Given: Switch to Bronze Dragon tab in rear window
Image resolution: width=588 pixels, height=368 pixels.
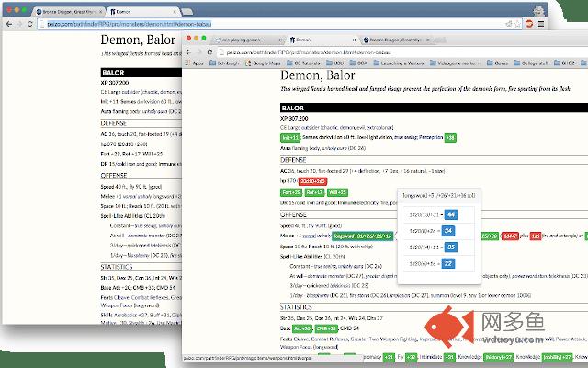Looking at the screenshot, I should coord(69,12).
